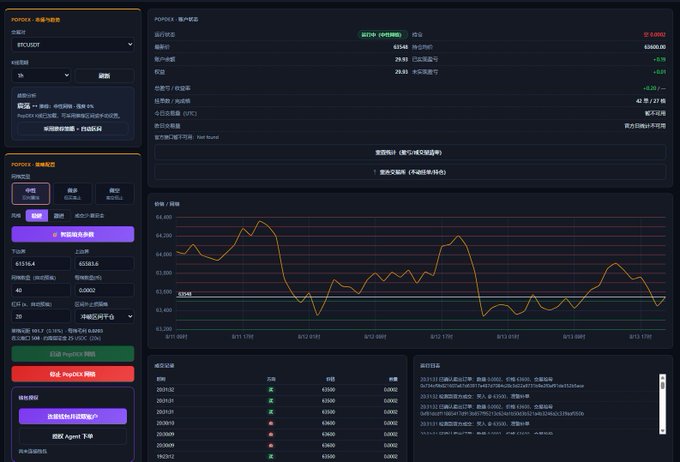Click the 'Not found' API status text
680x462 pixels.
pyautogui.click(x=208, y=137)
